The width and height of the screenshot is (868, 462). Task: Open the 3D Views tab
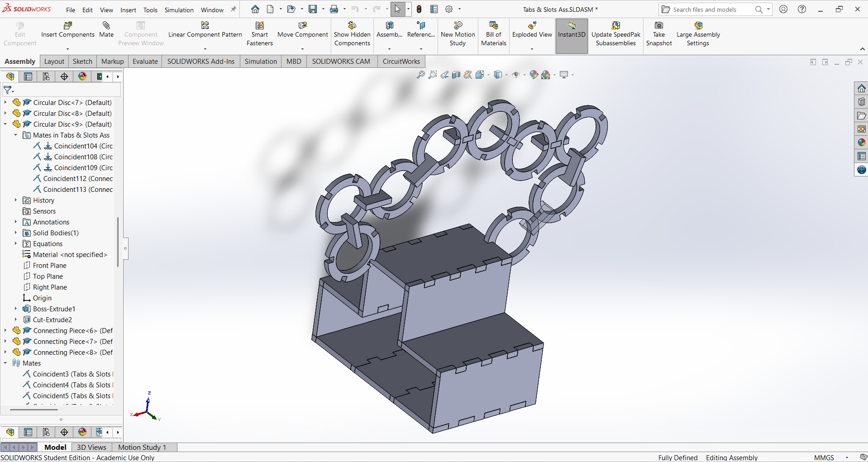click(91, 447)
